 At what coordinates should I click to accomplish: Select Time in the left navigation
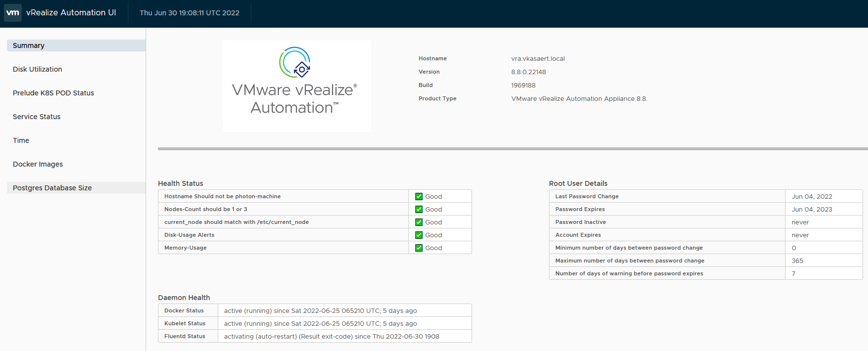tap(21, 140)
